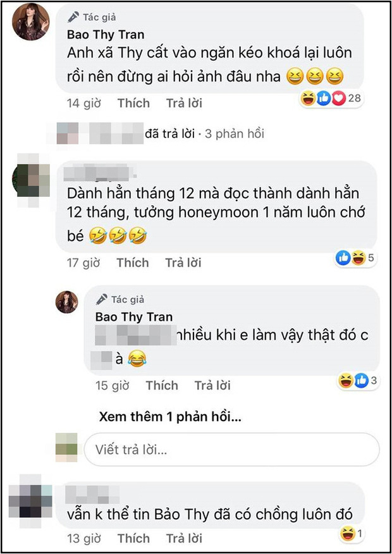The image size is (392, 554).
Task: Open Bao Thy Tran's avatar in reply
Action: tap(67, 302)
